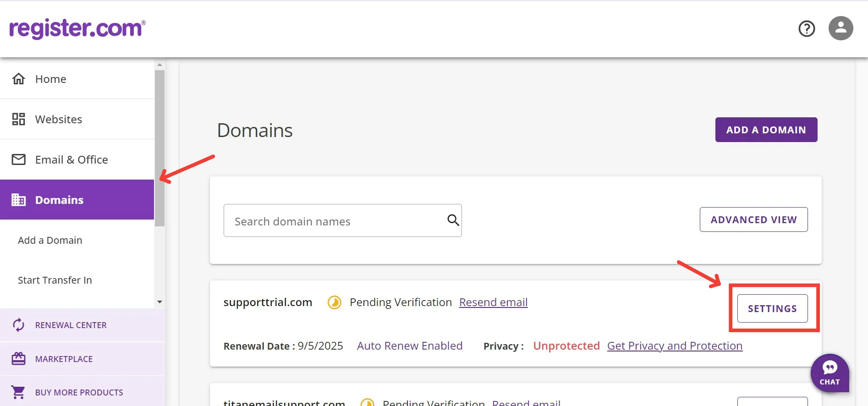Click the search magnifier icon
The height and width of the screenshot is (406, 868).
453,220
